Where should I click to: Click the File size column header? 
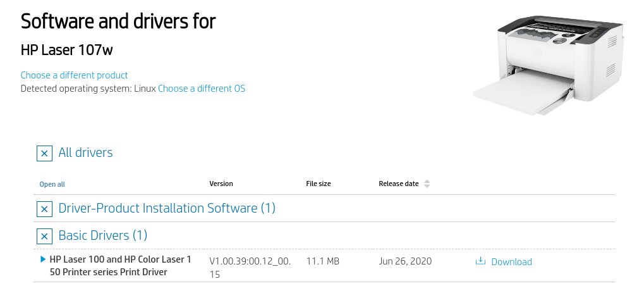(318, 184)
